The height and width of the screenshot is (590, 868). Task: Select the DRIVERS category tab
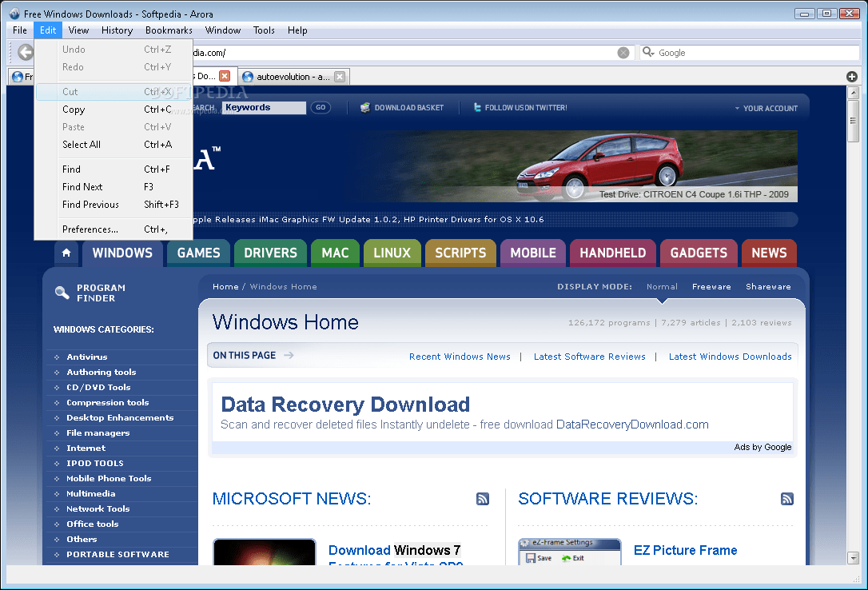pyautogui.click(x=271, y=253)
